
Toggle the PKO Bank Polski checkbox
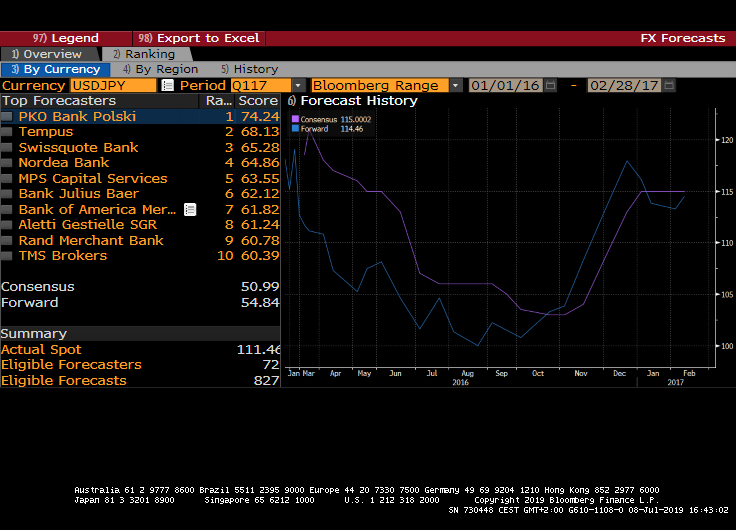8,117
